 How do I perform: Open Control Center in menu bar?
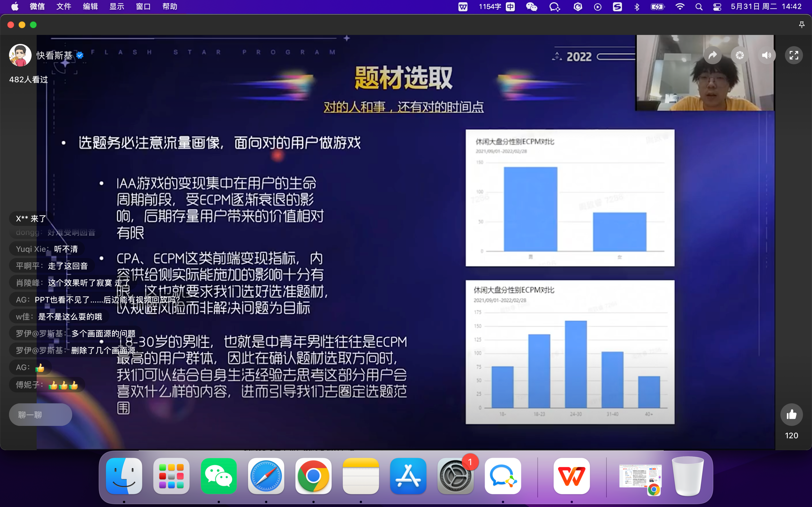click(x=717, y=7)
